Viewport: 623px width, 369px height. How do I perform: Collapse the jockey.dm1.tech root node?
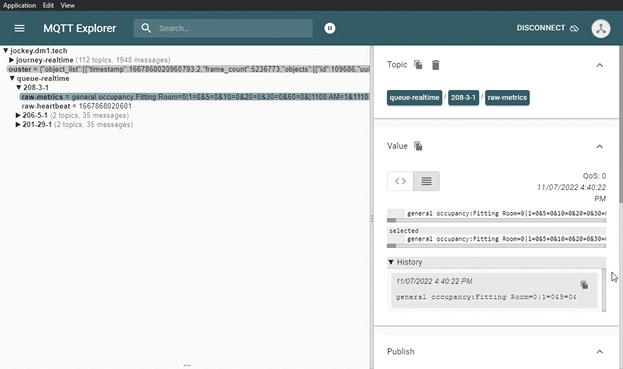[6, 50]
